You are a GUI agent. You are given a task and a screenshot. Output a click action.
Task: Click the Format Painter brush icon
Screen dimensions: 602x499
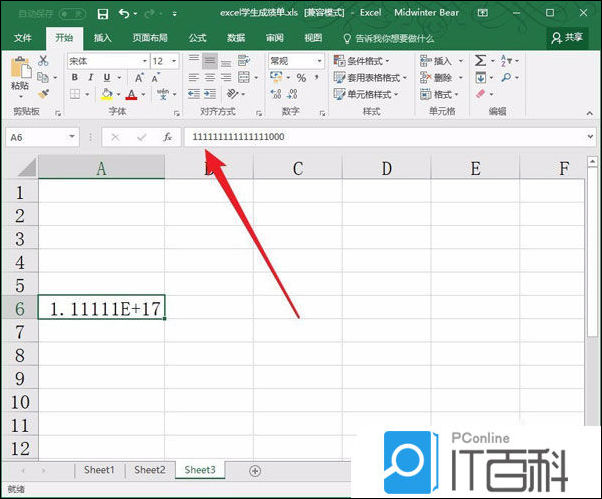(43, 94)
